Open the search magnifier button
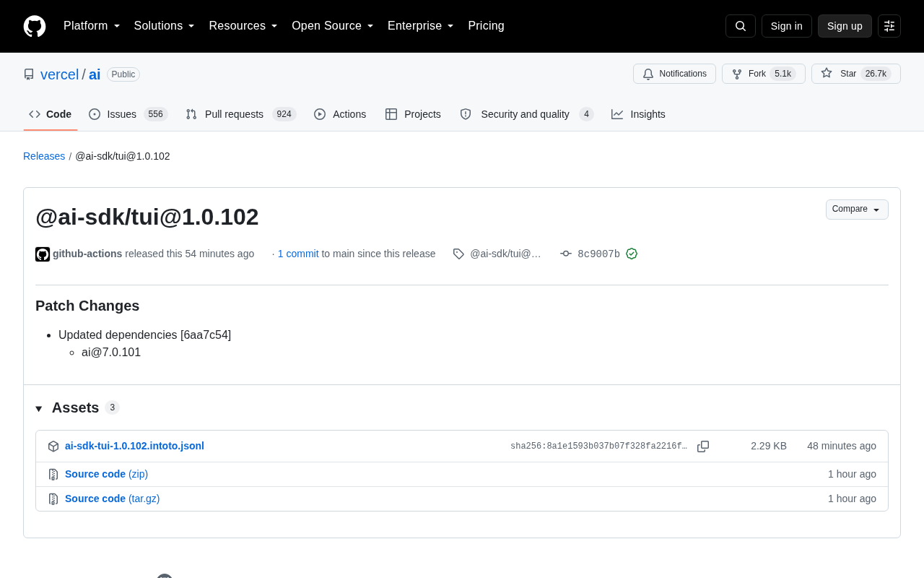The height and width of the screenshot is (578, 924). 741,26
